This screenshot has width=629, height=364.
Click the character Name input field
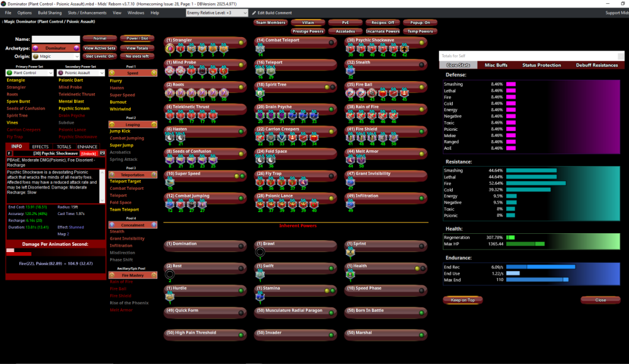click(55, 39)
